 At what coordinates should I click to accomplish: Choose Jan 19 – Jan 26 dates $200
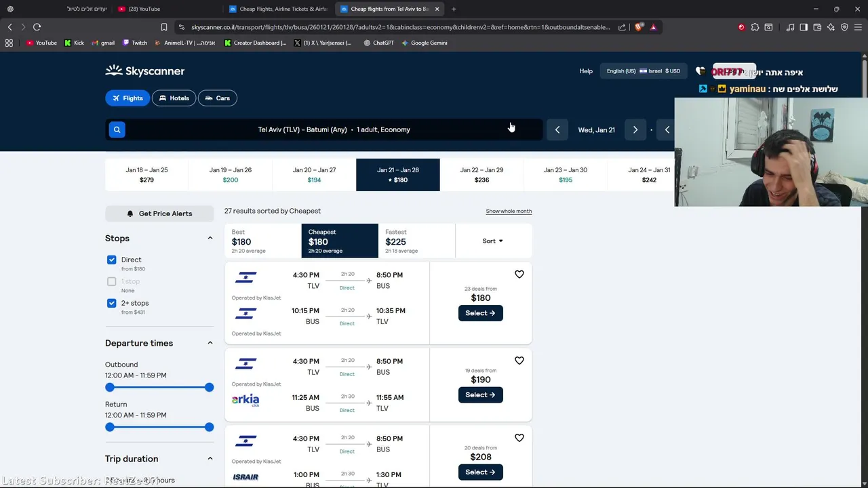point(231,175)
